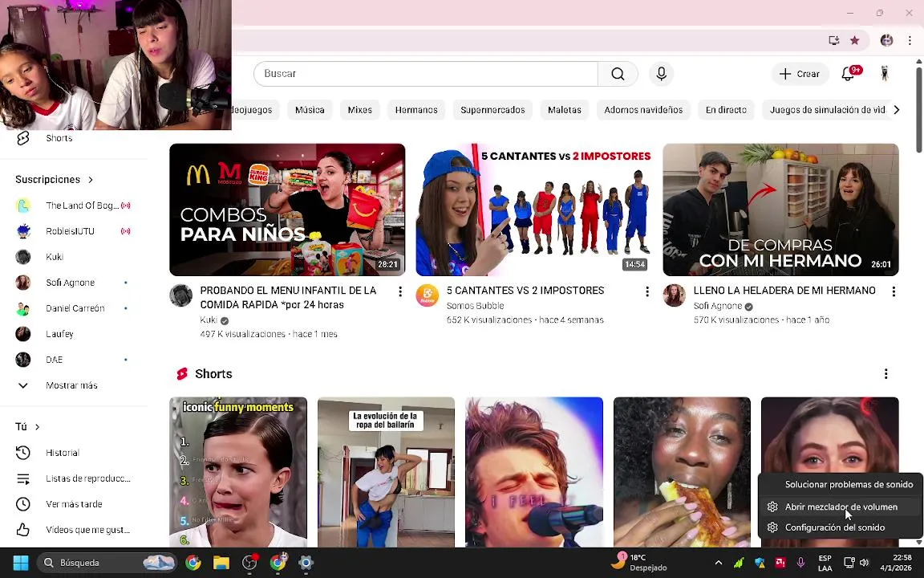Filter by the Maletas chip

[565, 110]
